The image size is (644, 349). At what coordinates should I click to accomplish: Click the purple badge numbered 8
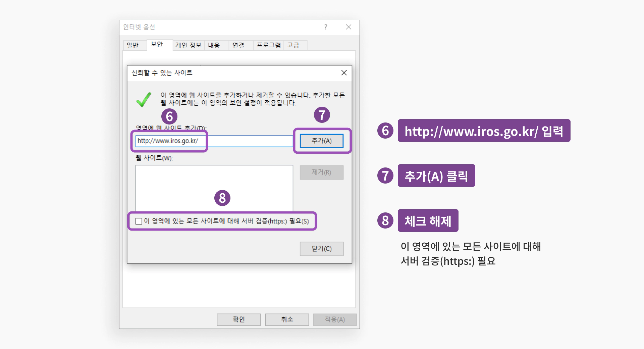coord(222,198)
